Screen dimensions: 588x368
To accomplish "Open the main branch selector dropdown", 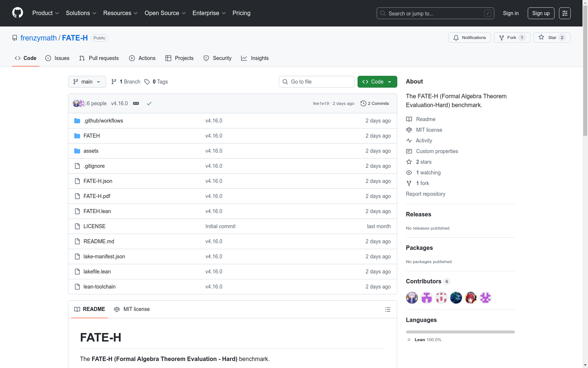I will 87,82.
